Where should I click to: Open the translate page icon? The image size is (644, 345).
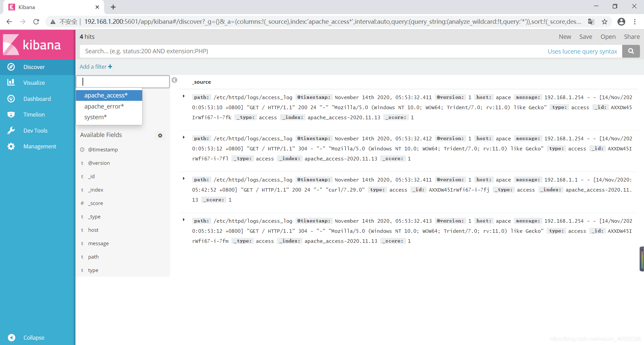click(591, 22)
